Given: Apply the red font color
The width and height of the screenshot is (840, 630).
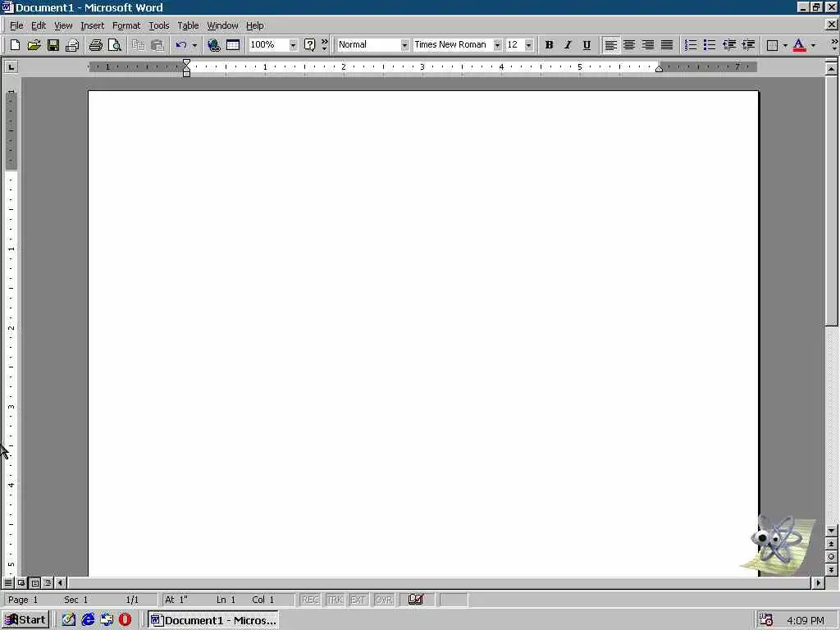Looking at the screenshot, I should point(799,45).
